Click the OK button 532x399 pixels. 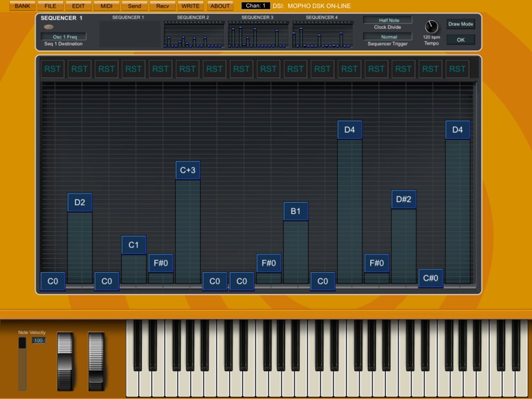[460, 40]
